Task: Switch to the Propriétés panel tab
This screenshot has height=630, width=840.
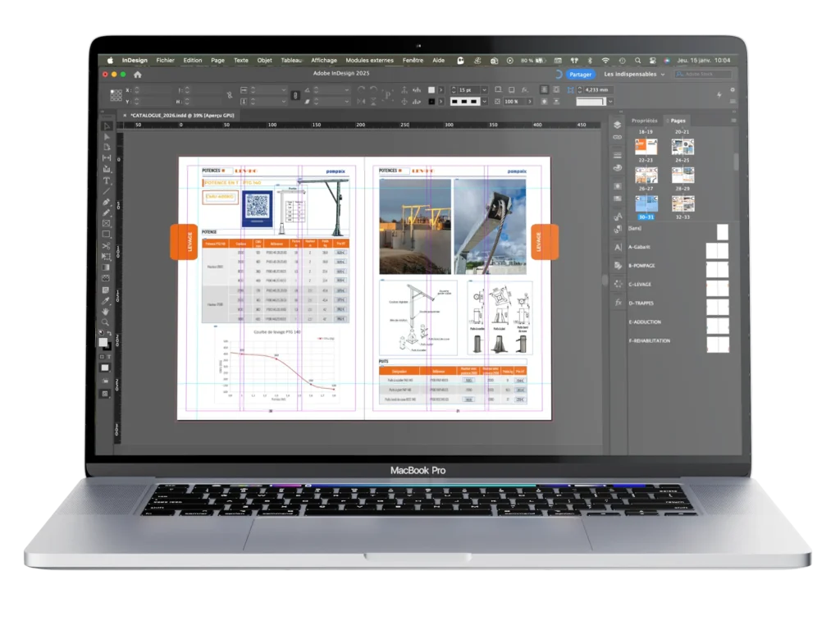Action: pyautogui.click(x=644, y=121)
